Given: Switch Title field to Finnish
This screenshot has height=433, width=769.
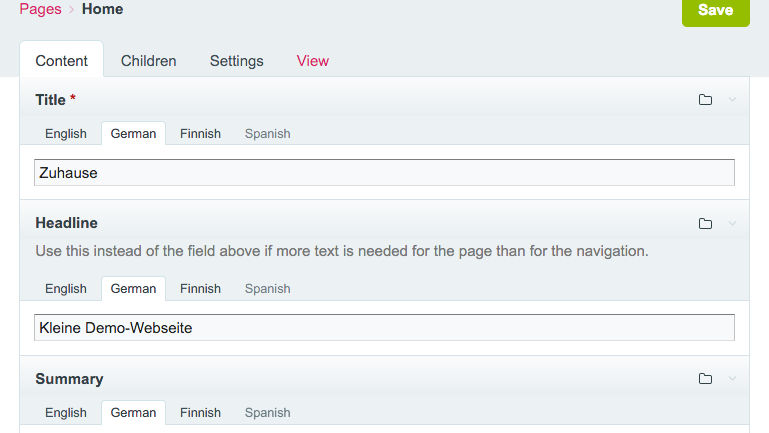Looking at the screenshot, I should (200, 133).
